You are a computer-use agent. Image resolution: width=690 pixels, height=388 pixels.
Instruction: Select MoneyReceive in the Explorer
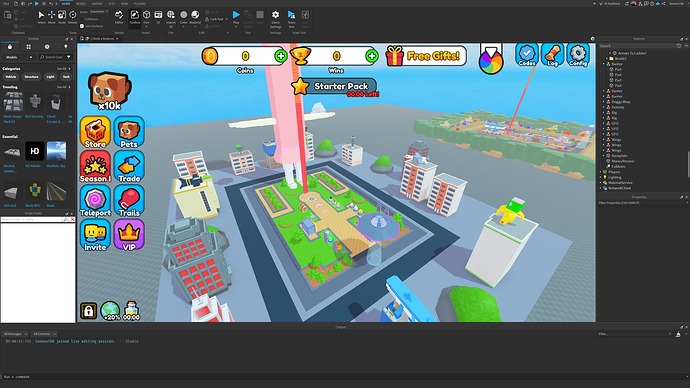point(623,161)
